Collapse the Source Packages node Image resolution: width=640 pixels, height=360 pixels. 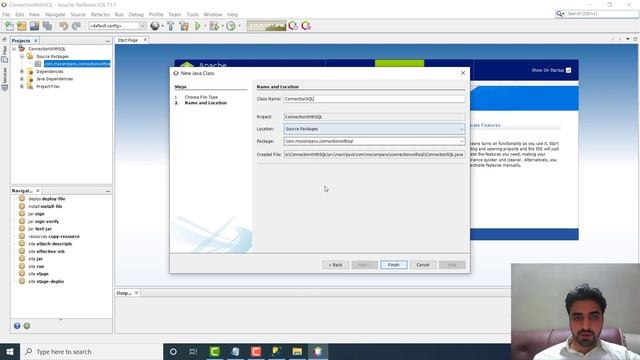pos(22,56)
